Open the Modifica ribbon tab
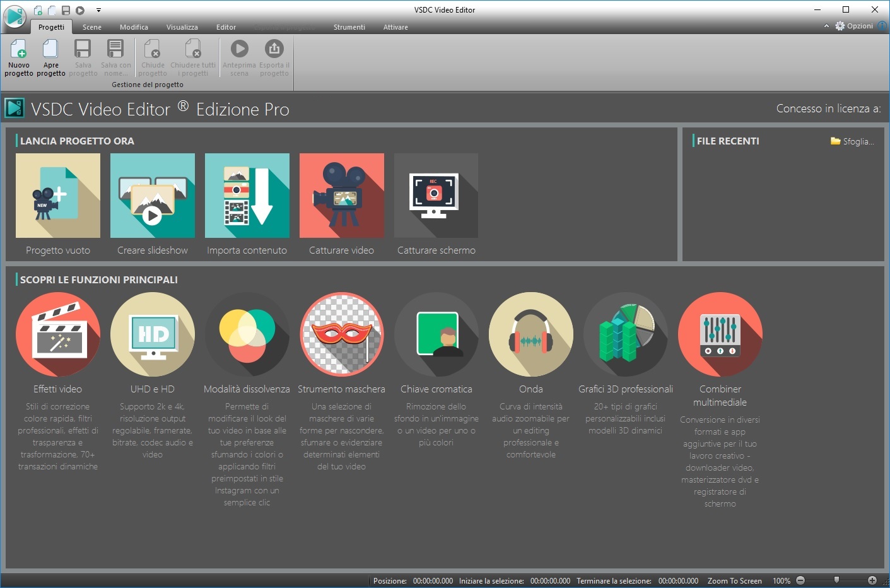The image size is (890, 588). click(x=134, y=27)
